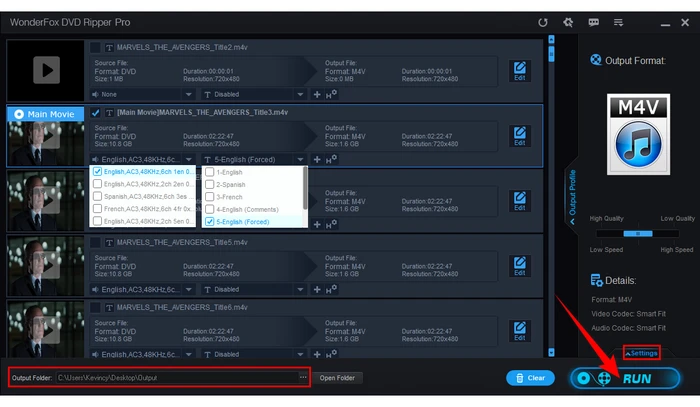Open the menu list icon in title bar

pyautogui.click(x=618, y=22)
